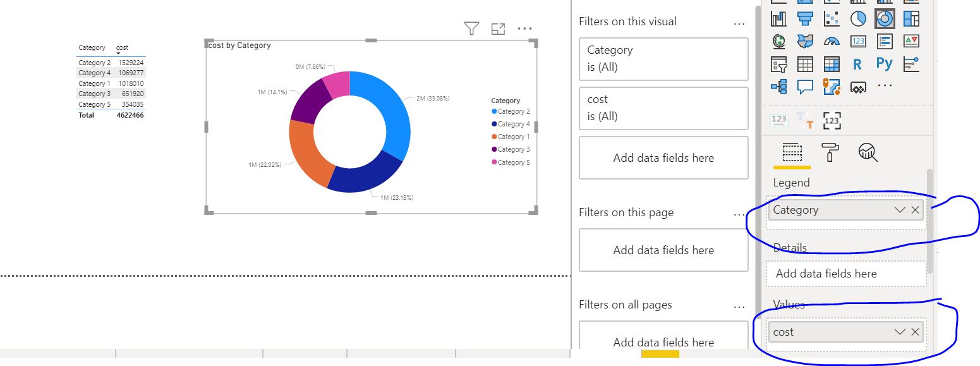The image size is (980, 366).
Task: Click the Category column header in table
Action: 92,47
